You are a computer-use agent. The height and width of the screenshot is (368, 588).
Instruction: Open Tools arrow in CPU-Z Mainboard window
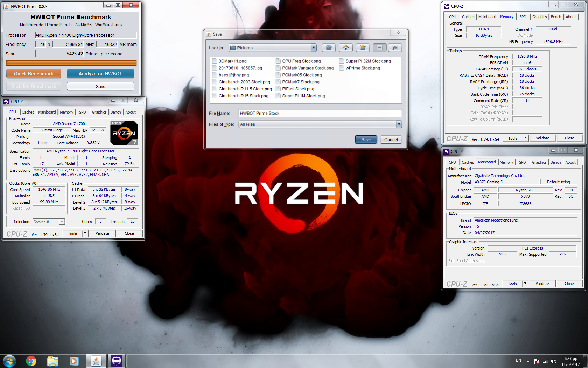click(x=525, y=284)
